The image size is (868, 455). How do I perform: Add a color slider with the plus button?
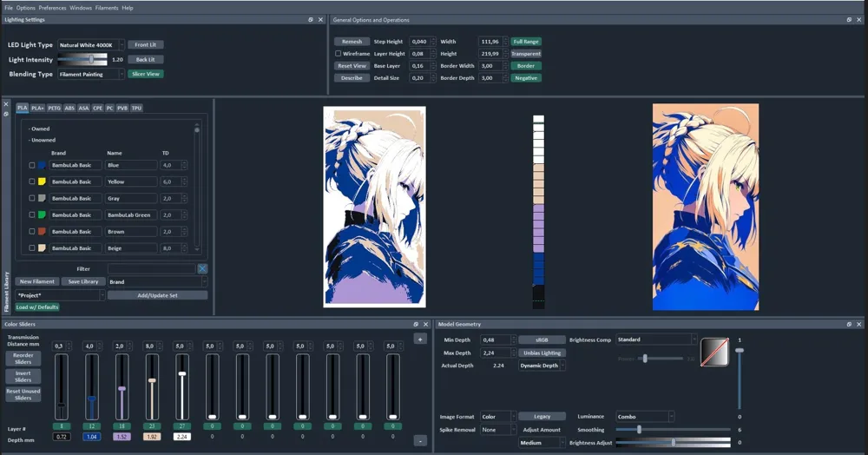pyautogui.click(x=420, y=339)
